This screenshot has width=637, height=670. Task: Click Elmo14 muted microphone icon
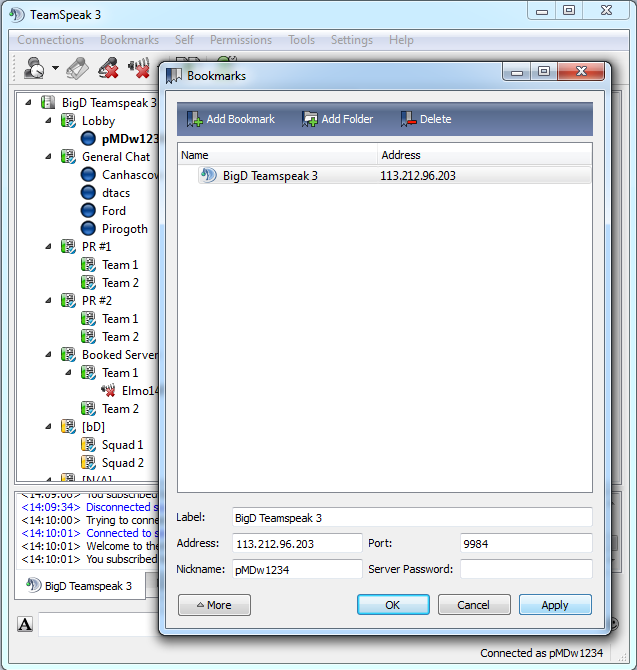pyautogui.click(x=109, y=390)
